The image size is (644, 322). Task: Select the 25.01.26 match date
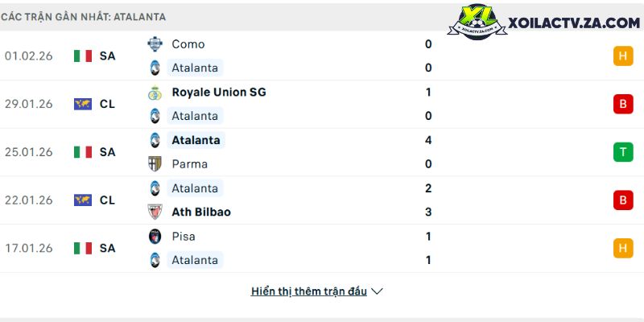tap(28, 152)
